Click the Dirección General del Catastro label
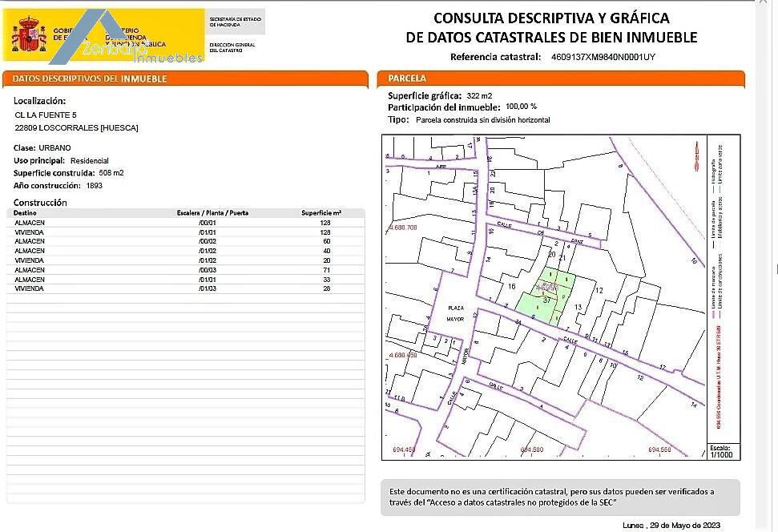This screenshot has width=778, height=532. coord(232,47)
